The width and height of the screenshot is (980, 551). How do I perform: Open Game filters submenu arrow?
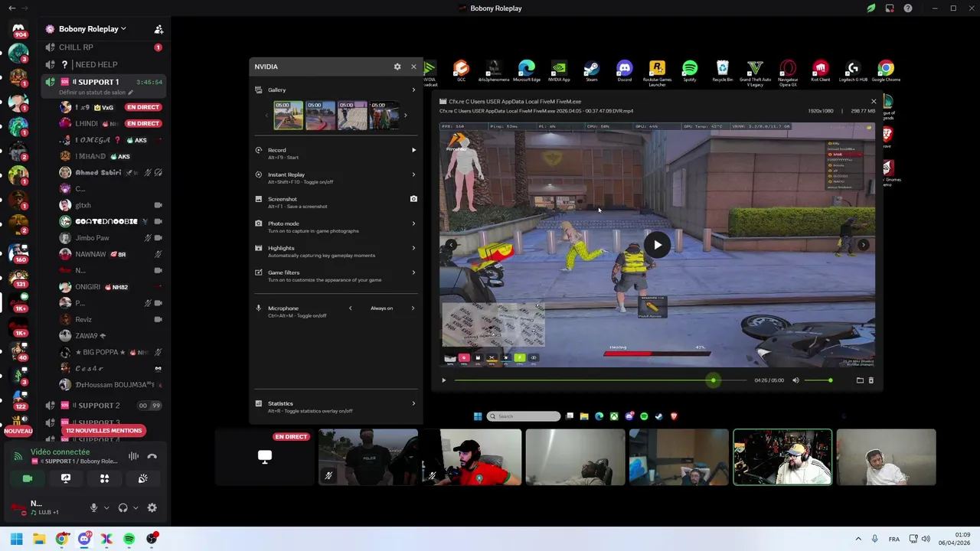(x=413, y=272)
